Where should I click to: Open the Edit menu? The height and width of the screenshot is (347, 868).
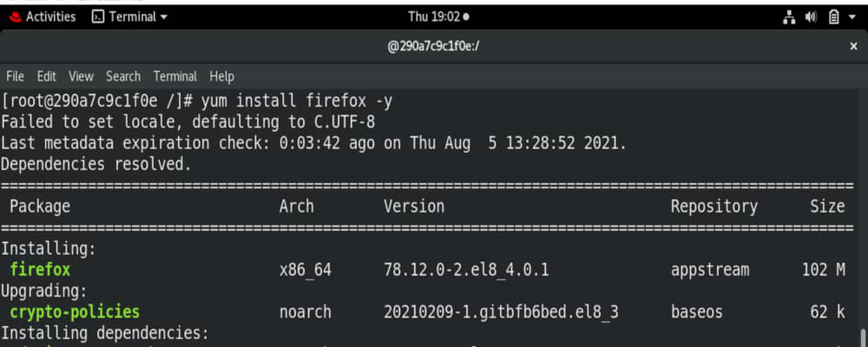(x=47, y=76)
